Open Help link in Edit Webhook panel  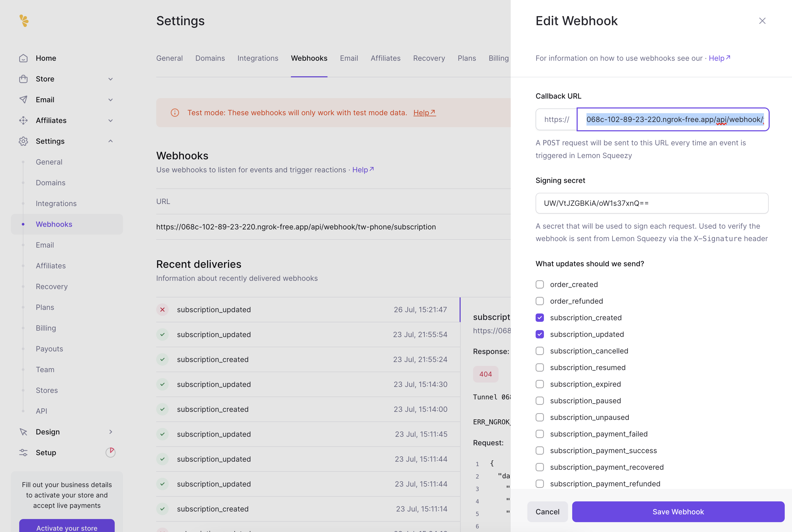tap(719, 58)
